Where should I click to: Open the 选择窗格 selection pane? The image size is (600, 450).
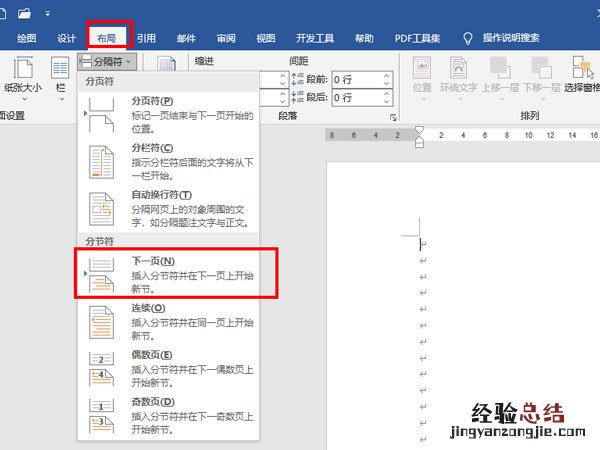pos(579,75)
